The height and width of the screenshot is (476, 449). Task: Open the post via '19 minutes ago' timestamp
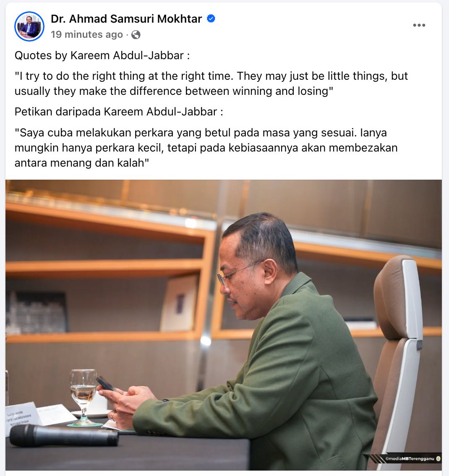coord(87,34)
